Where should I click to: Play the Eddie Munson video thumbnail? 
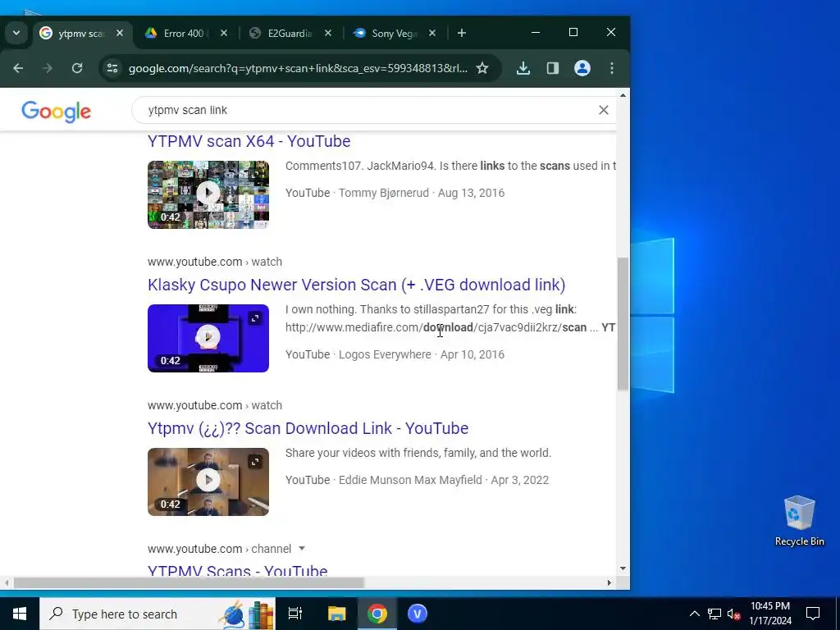208,482
